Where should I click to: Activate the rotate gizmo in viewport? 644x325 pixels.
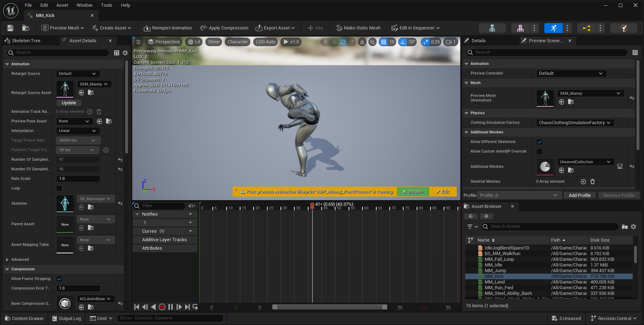[x=343, y=42]
